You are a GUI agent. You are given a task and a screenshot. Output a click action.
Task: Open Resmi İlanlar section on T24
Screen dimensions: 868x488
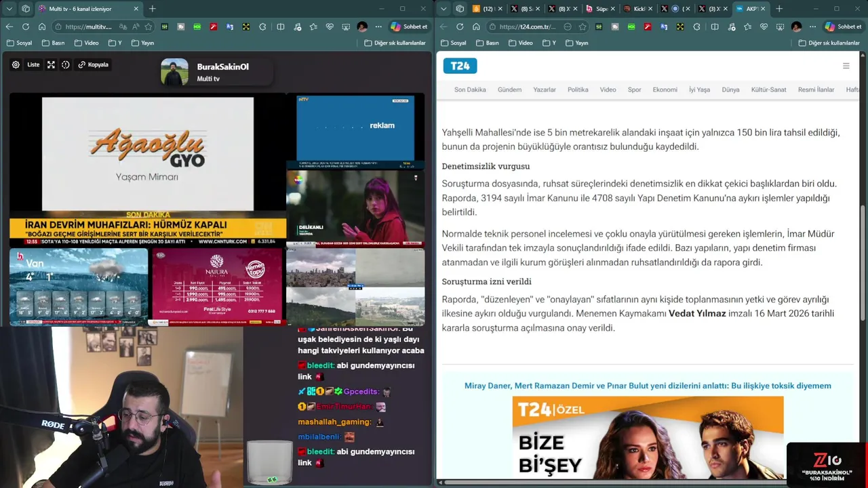816,89
